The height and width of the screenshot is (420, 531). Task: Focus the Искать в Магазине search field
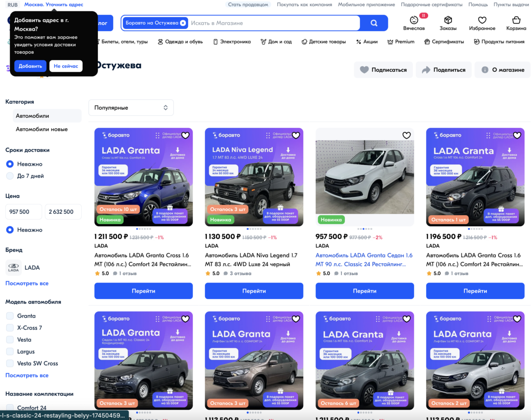tap(274, 23)
